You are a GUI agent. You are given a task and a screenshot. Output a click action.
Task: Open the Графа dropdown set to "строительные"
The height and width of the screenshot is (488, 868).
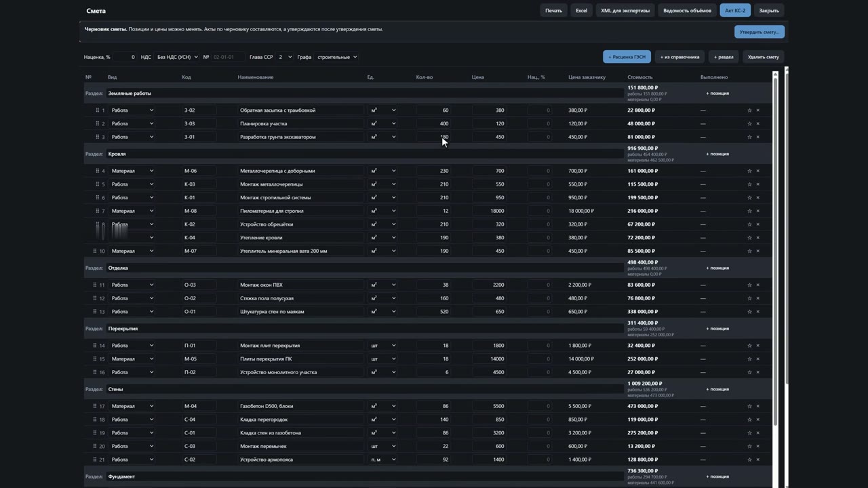(336, 57)
